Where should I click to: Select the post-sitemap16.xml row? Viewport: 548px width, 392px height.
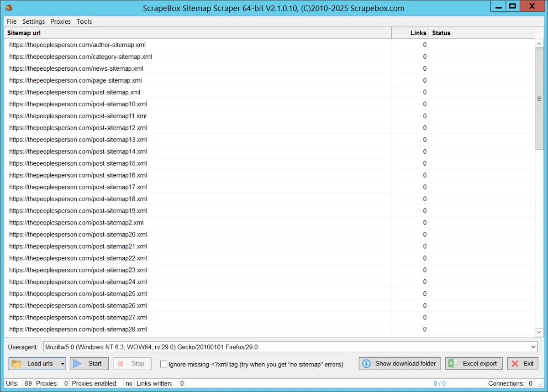[x=269, y=175]
